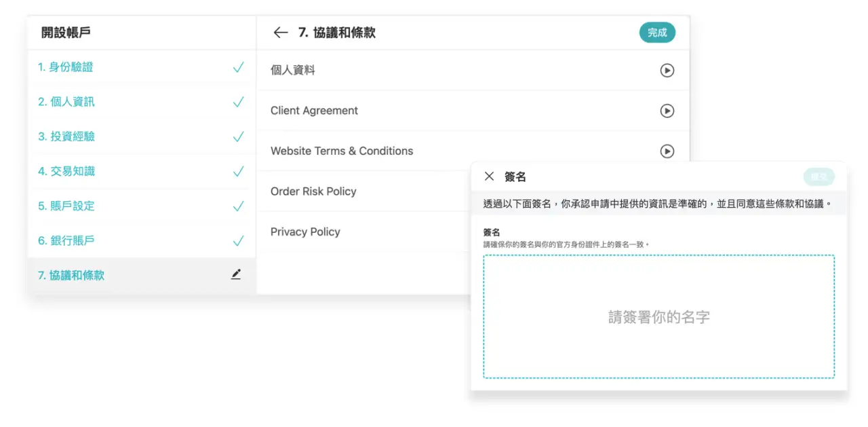Image resolution: width=868 pixels, height=427 pixels.
Task: Click the hint 請確保你的簽名與你的官方身份證件上的簽名一致
Action: (567, 244)
